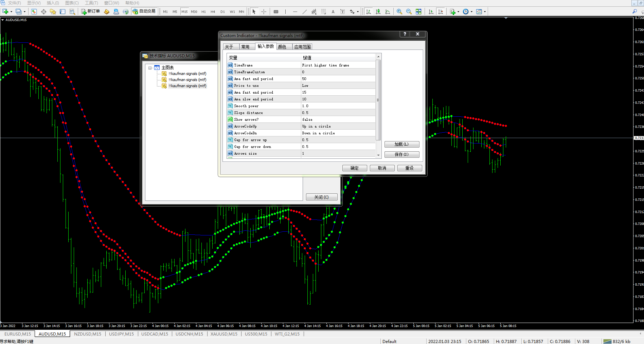This screenshot has height=344, width=644.
Task: Click the zoom in magnifier icon
Action: [399, 12]
